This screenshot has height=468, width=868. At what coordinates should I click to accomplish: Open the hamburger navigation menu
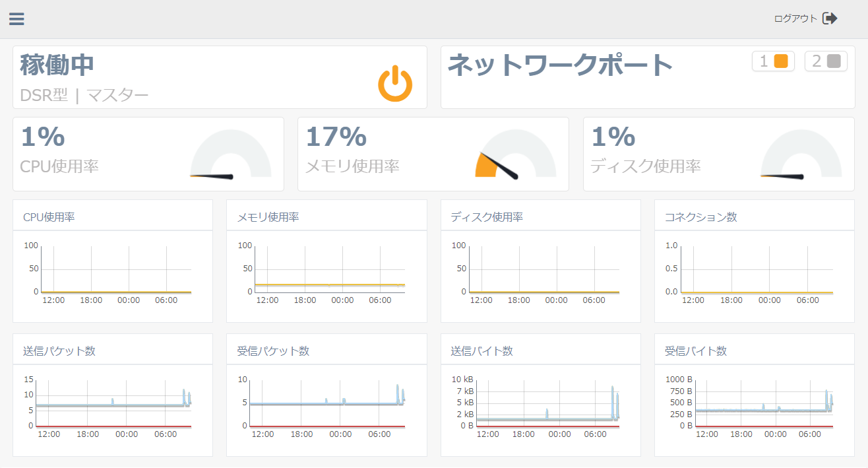click(x=16, y=18)
